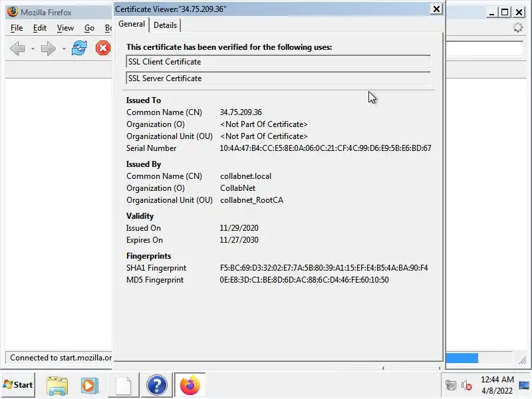Viewport: 532px width, 399px height.
Task: Click the page load progress bar
Action: [x=479, y=358]
